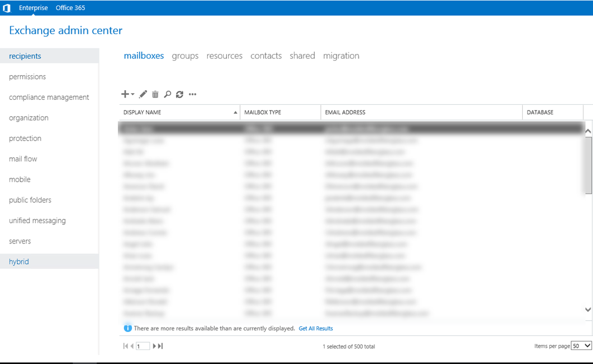Go to the previous page of results

coord(132,346)
